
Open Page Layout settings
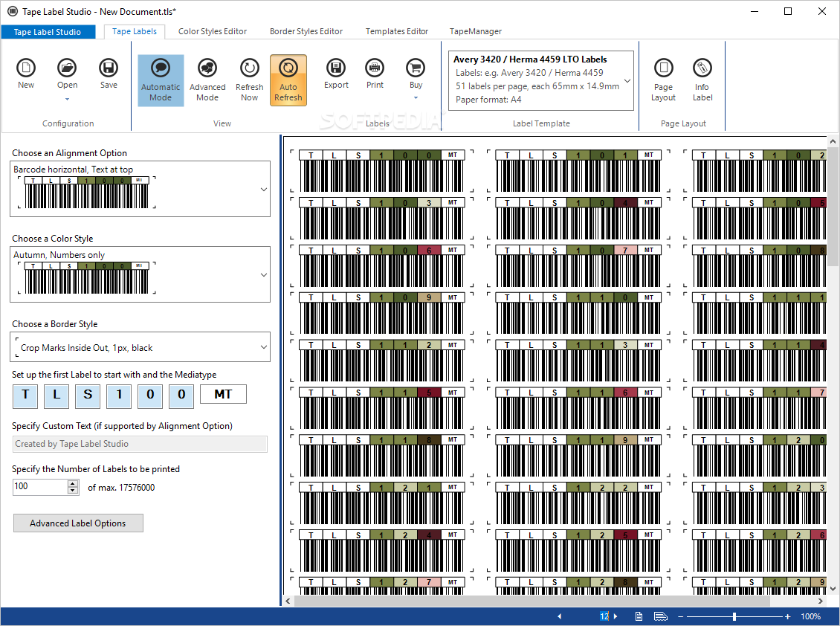pyautogui.click(x=663, y=80)
